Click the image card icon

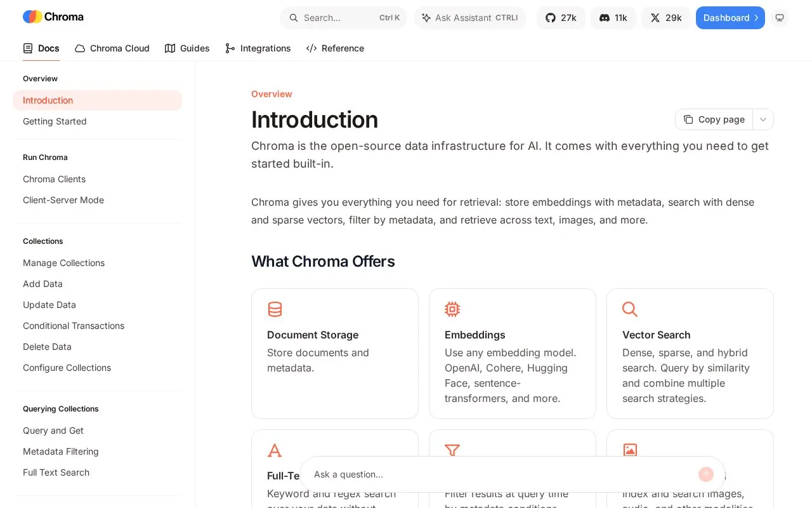(x=630, y=450)
